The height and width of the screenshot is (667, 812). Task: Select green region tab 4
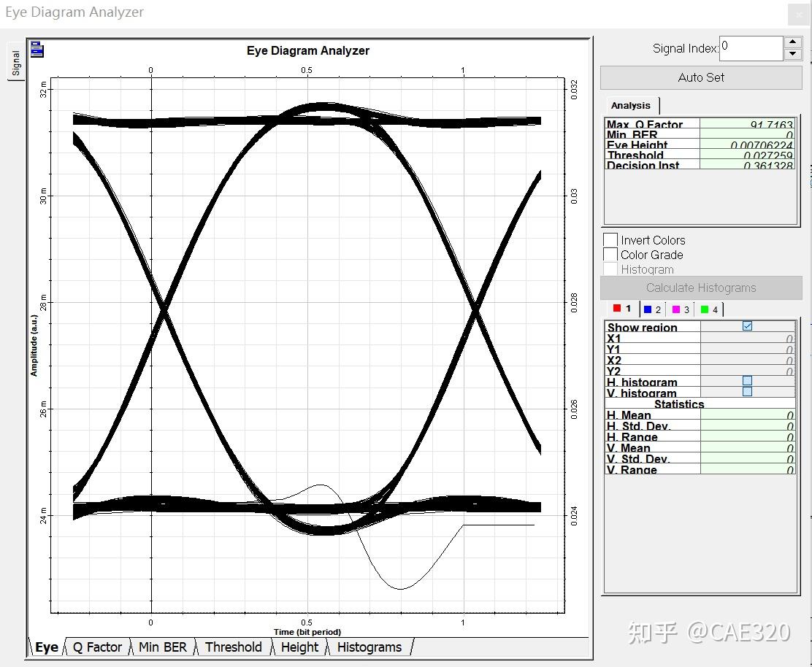709,309
